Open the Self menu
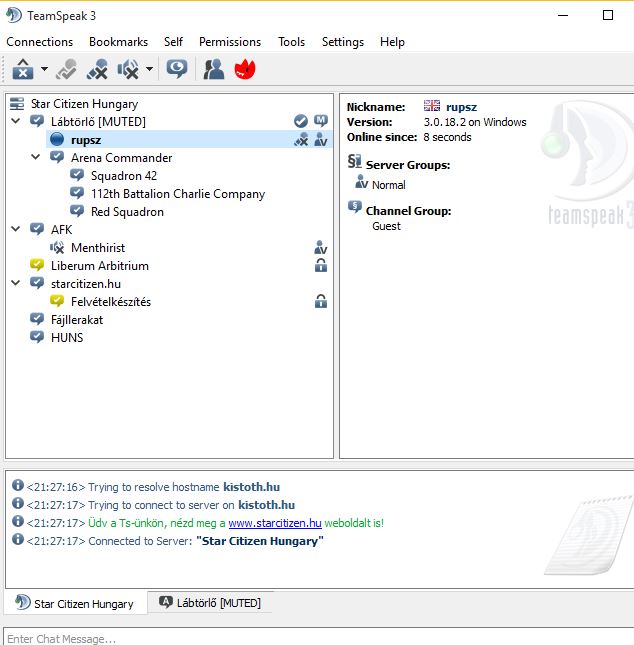Image resolution: width=634 pixels, height=645 pixels. (173, 42)
